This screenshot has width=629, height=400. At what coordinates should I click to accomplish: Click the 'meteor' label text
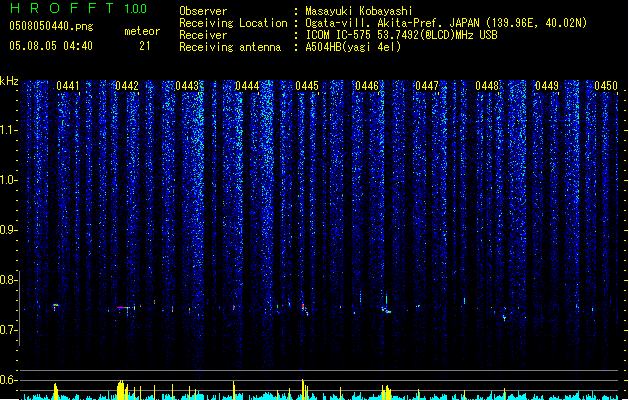[142, 31]
